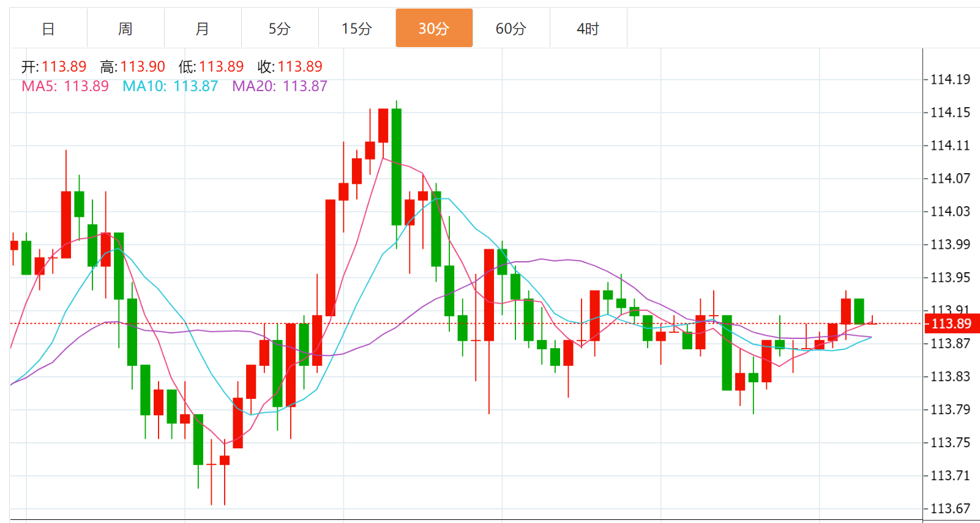Click the 开 opening price value
The width and height of the screenshot is (980, 523).
[64, 67]
